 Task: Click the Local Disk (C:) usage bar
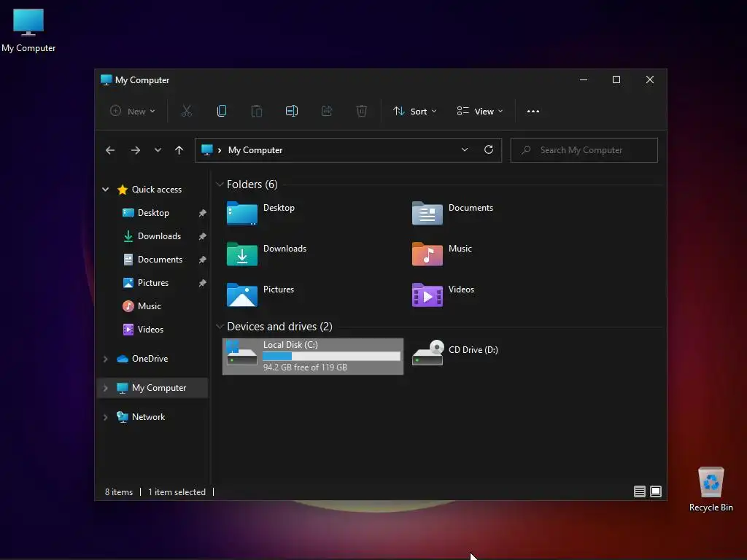[x=332, y=356]
